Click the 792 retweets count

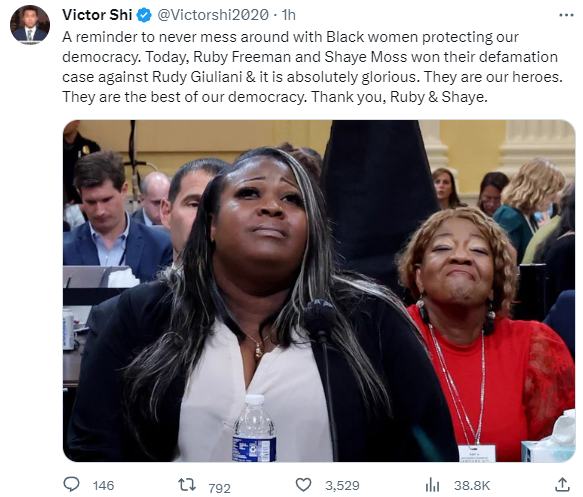coord(219,488)
